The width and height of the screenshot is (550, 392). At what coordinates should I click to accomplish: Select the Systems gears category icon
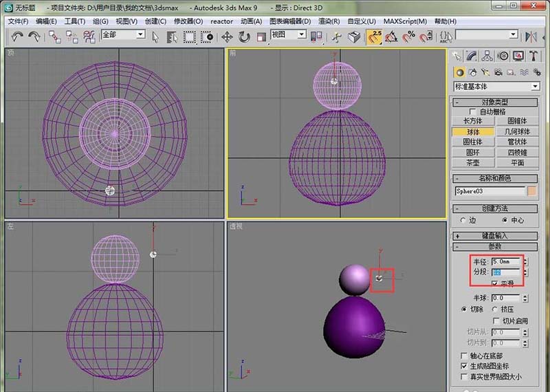536,72
